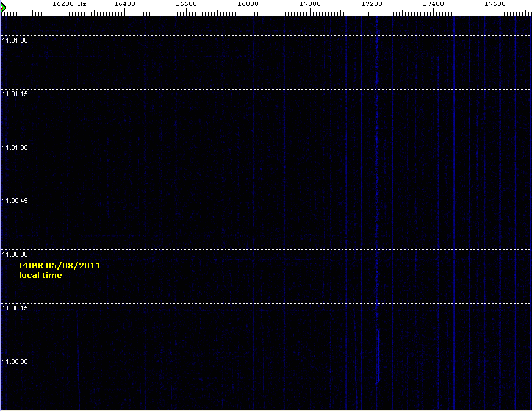
Task: Click the 16800 frequency label
Action: click(x=248, y=4)
